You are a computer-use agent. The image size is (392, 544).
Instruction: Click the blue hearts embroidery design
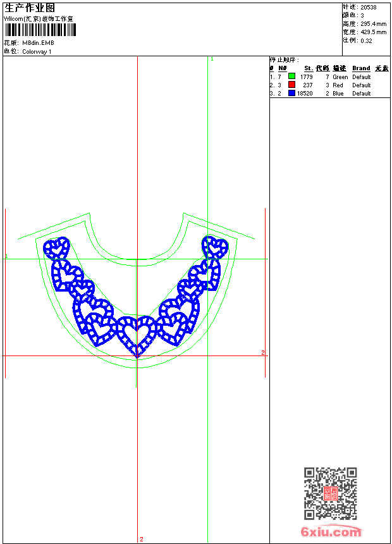tap(136, 297)
